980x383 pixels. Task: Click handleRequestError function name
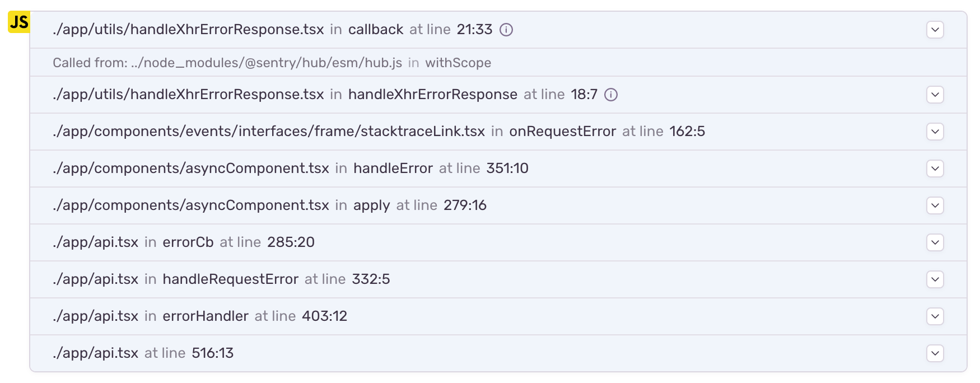pyautogui.click(x=230, y=279)
